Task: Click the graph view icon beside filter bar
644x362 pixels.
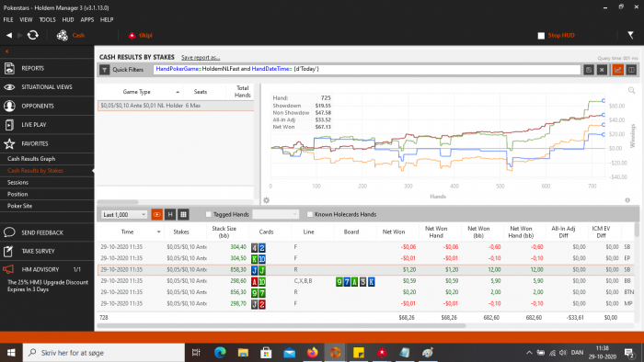Action: click(x=617, y=70)
